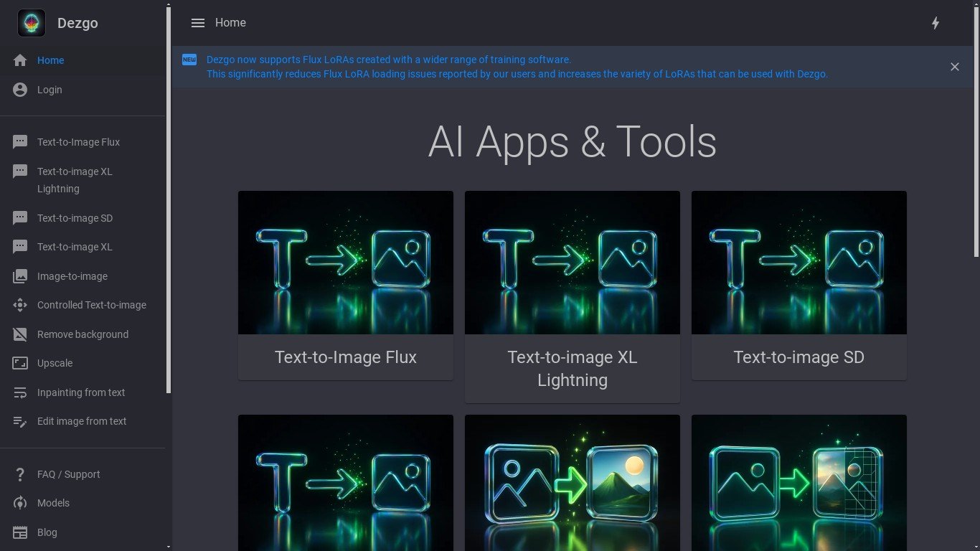Click the Dezgo logo icon
This screenshot has height=551, width=980.
point(31,23)
